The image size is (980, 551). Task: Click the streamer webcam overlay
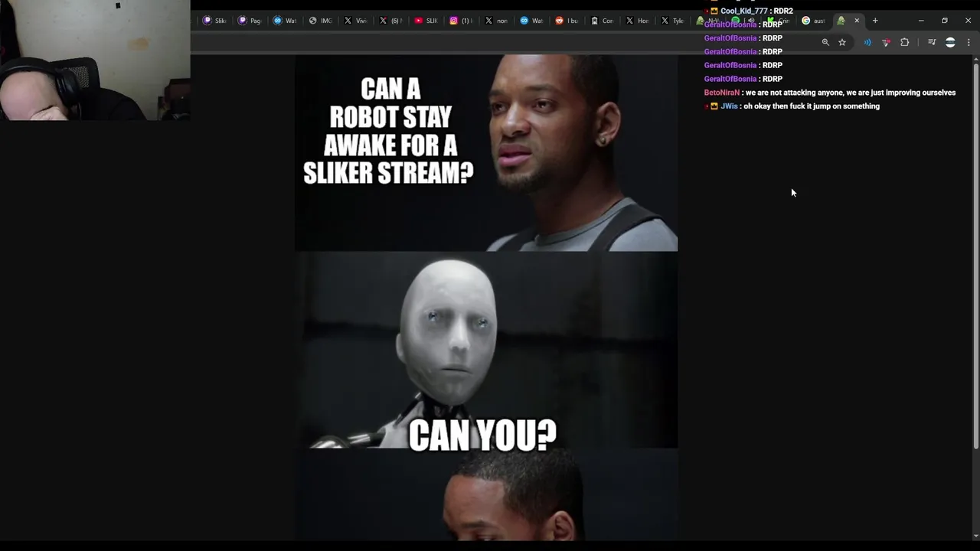click(x=95, y=60)
